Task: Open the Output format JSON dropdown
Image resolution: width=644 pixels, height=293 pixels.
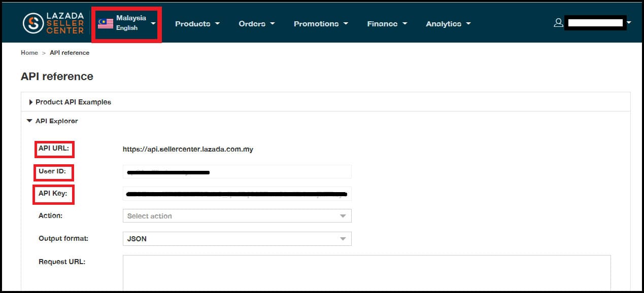Action: point(237,239)
